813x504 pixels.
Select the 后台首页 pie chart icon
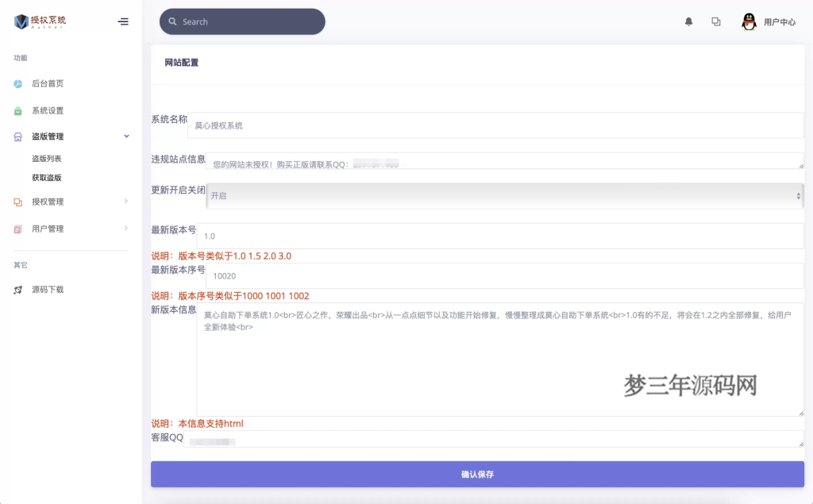(17, 83)
